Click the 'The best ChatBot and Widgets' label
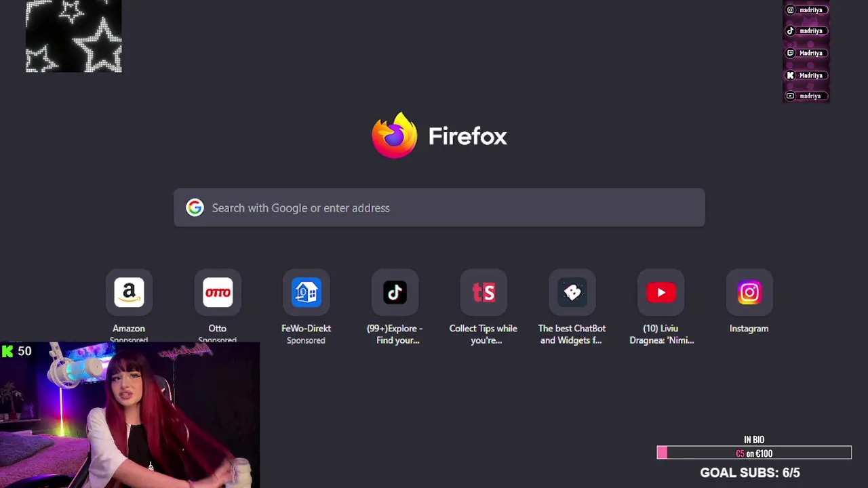 (572, 334)
